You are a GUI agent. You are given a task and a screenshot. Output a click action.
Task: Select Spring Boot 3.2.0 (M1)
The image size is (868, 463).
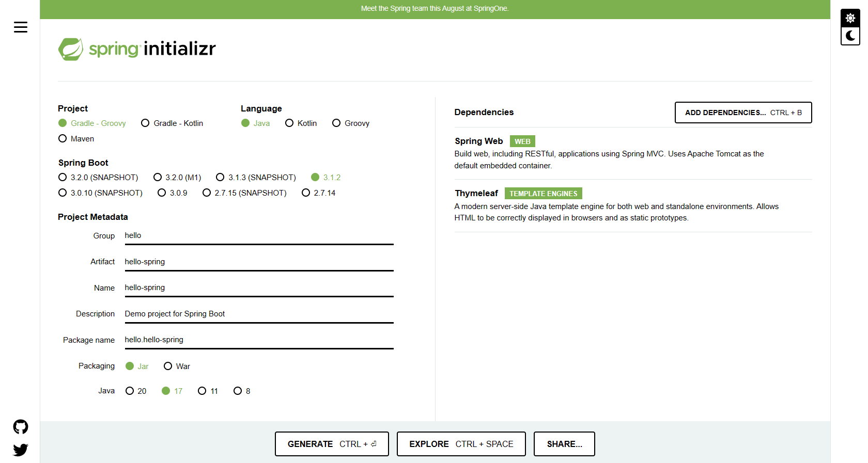click(x=177, y=177)
